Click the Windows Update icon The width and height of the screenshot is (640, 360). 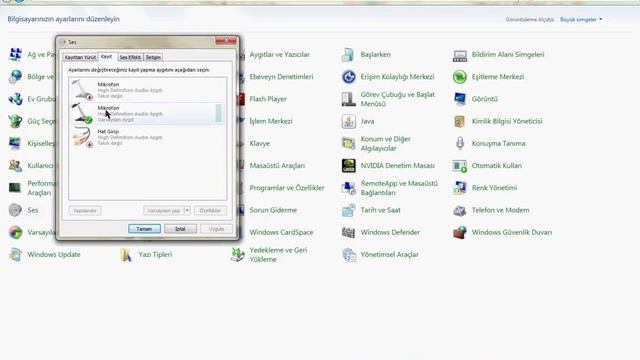click(15, 255)
